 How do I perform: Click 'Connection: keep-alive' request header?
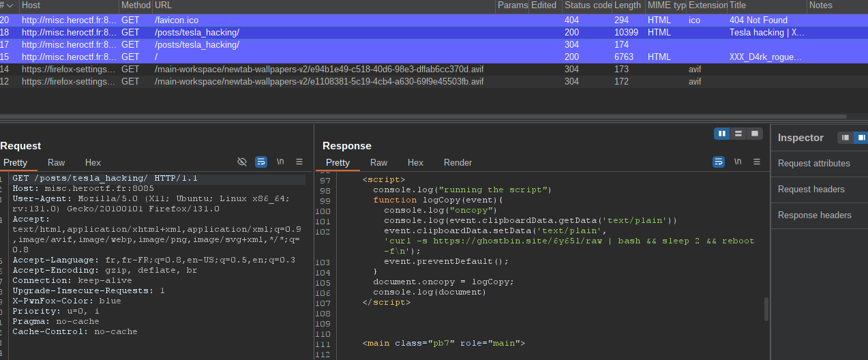click(72, 280)
